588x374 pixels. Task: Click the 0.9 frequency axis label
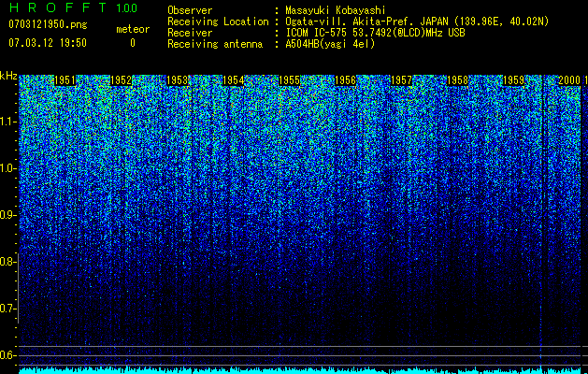pos(7,215)
